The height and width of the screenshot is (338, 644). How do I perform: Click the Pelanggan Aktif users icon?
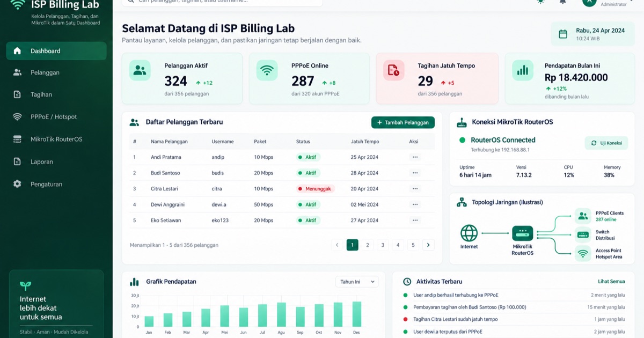[x=140, y=70]
